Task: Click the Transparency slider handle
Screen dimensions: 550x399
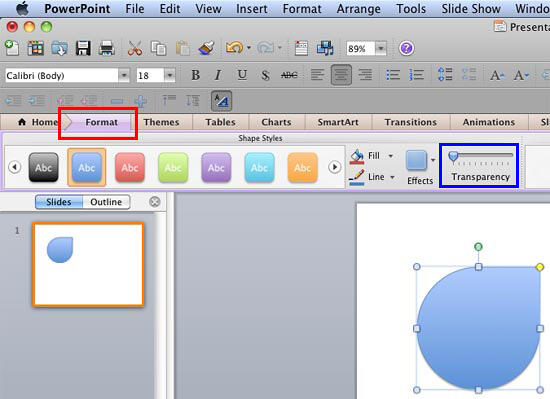Action: point(453,156)
